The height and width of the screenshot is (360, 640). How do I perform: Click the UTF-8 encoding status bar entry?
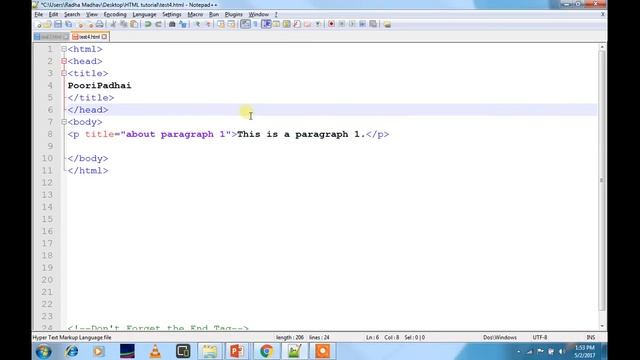click(540, 338)
